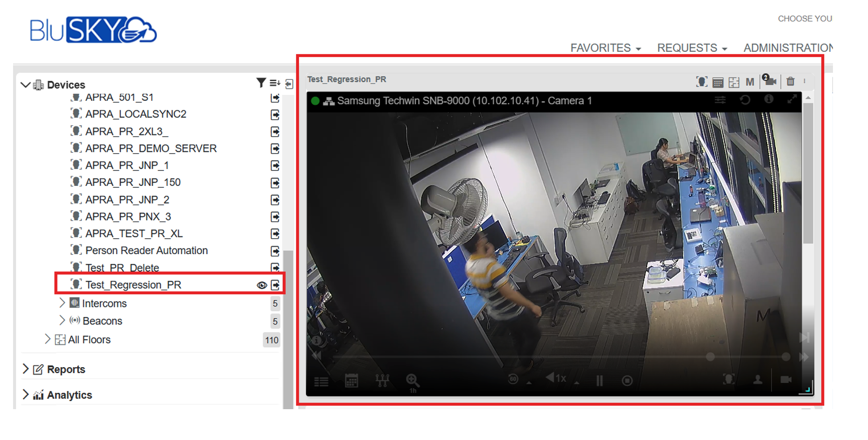Select the camera icon with badge 2
The height and width of the screenshot is (440, 868).
pyautogui.click(x=769, y=81)
